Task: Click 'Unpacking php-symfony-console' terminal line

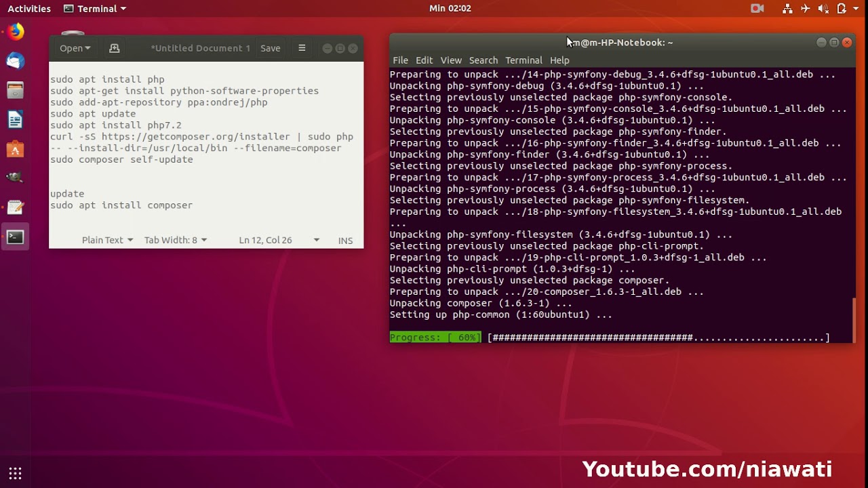Action: click(x=553, y=121)
